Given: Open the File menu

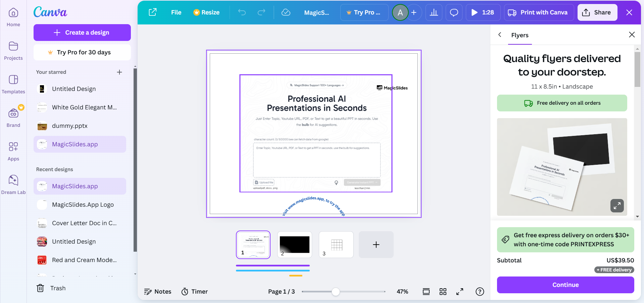Looking at the screenshot, I should pos(176,12).
